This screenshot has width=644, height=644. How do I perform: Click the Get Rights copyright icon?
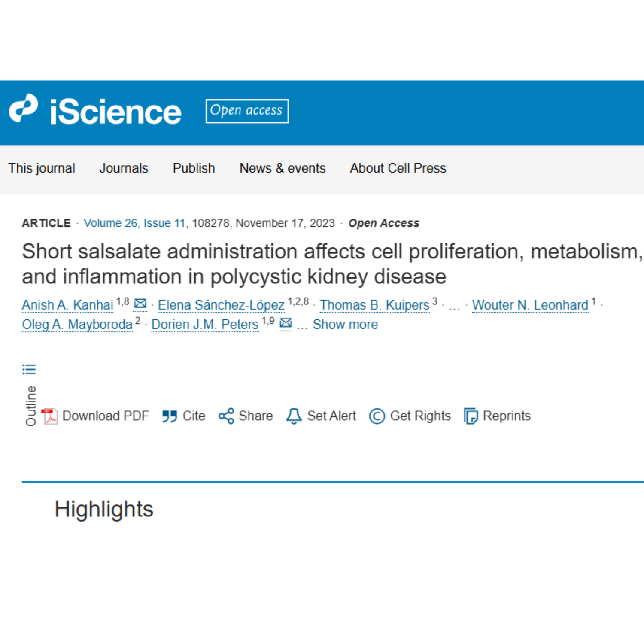[377, 416]
